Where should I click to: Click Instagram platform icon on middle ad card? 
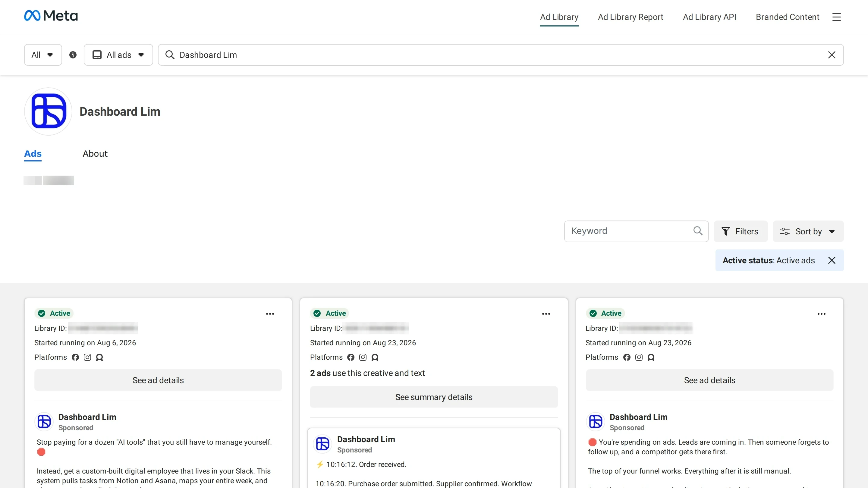click(363, 357)
